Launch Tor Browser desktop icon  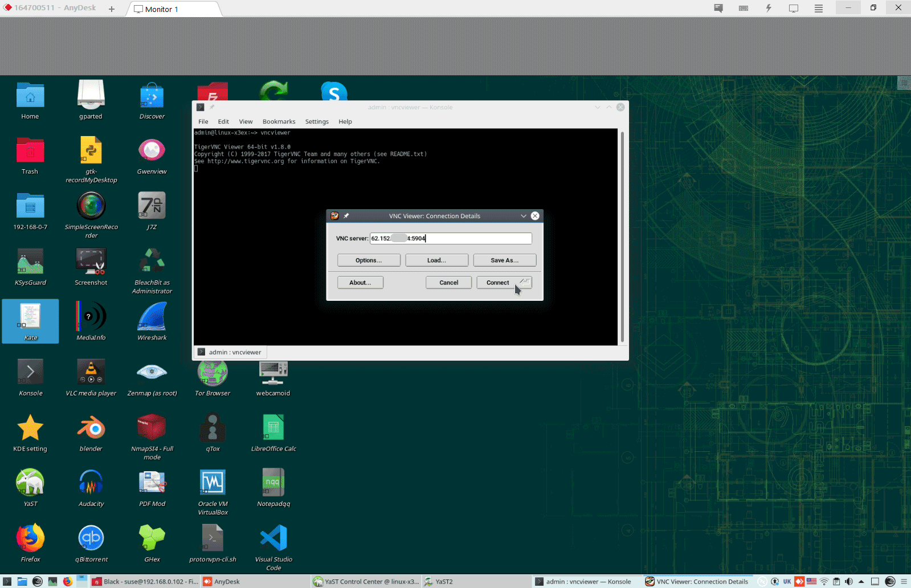[213, 378]
